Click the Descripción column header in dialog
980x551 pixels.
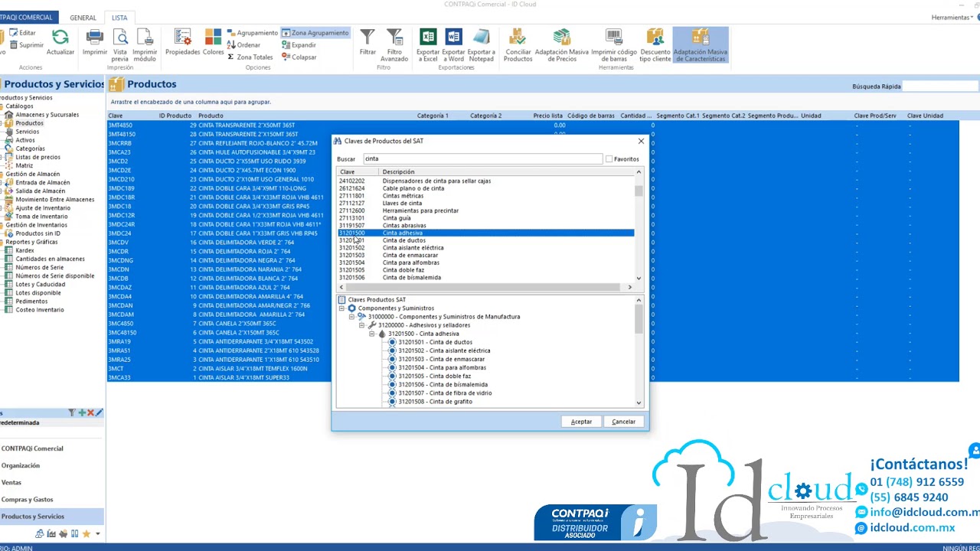tap(508, 172)
